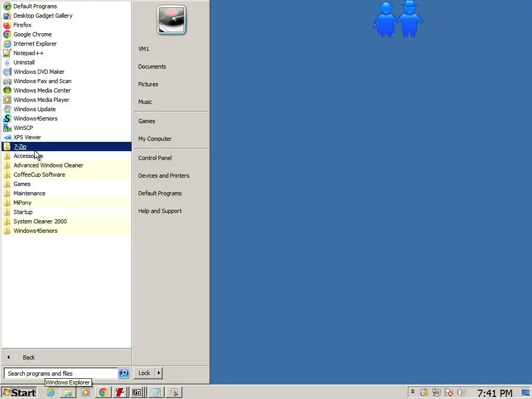Launch Windows Media Player from the list
The height and width of the screenshot is (399, 532).
click(66, 100)
